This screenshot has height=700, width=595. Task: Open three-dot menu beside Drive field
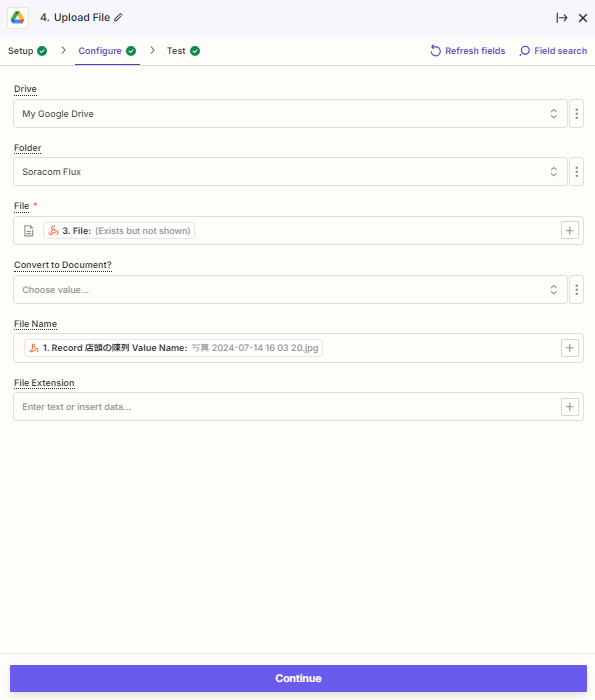[x=577, y=114]
